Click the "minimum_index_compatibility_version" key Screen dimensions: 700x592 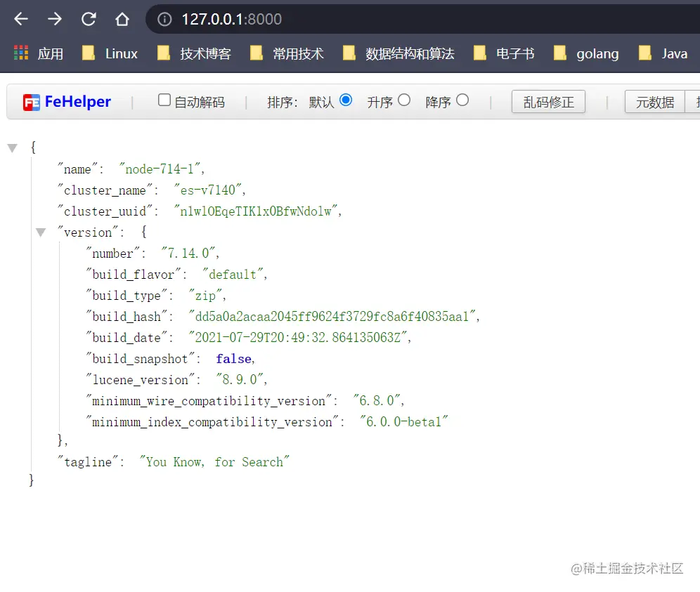coord(212,421)
